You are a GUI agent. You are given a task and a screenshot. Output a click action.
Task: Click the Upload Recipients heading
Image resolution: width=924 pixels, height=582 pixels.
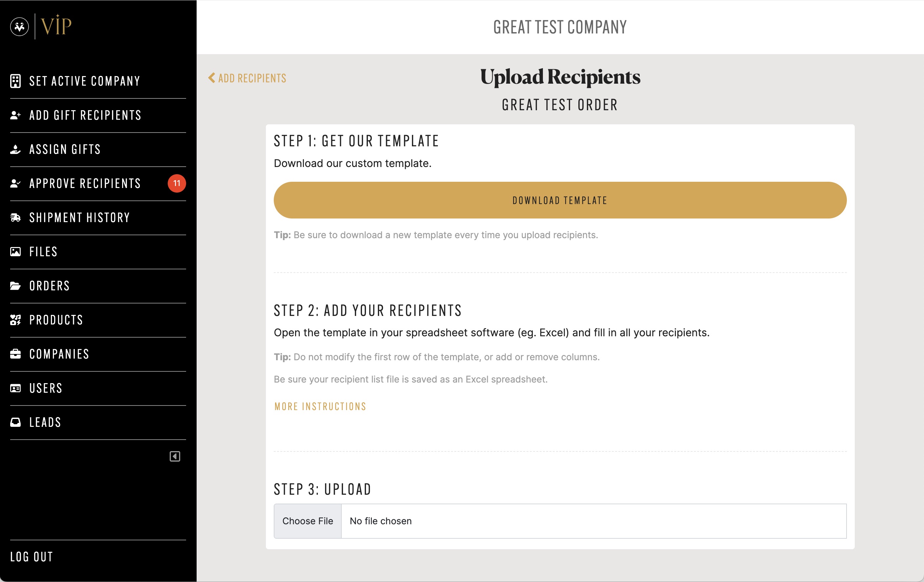(x=560, y=77)
